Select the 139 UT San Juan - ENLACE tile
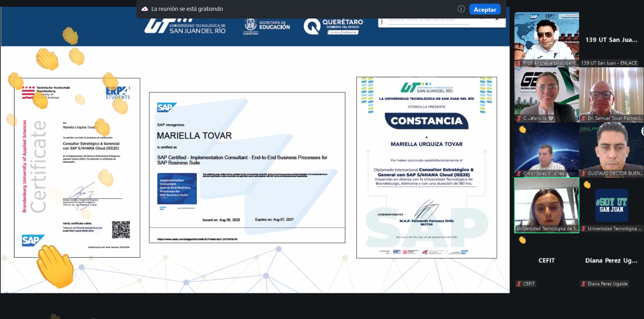 (611, 39)
